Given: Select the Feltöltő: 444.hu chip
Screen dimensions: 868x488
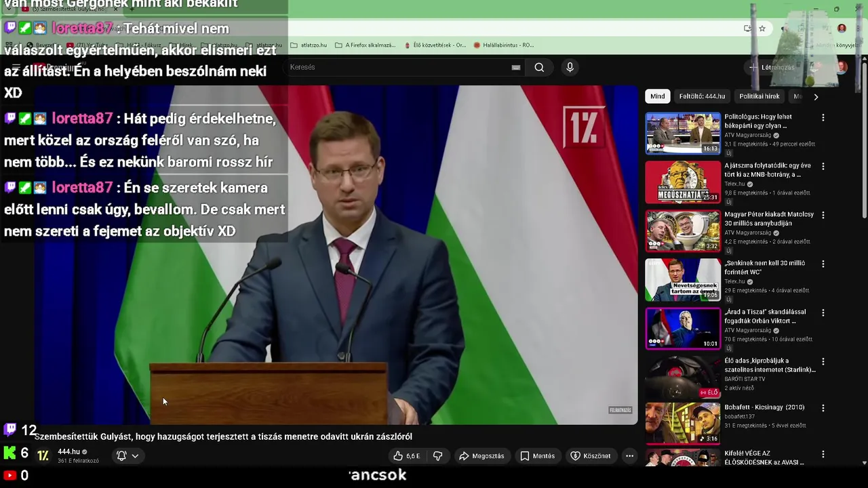Looking at the screenshot, I should coord(702,96).
